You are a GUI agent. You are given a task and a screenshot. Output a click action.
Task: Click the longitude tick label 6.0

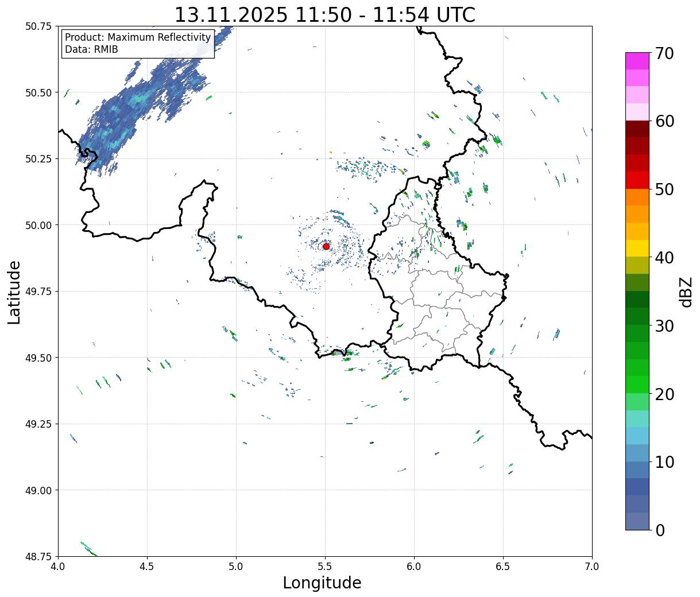(414, 567)
